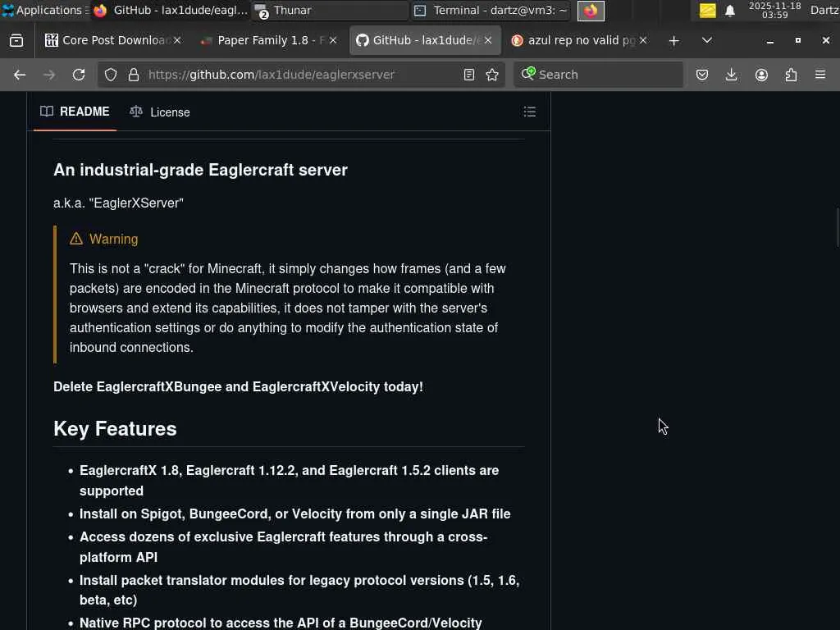Switch to Terminal dartz@vm3 taskbar window
The width and height of the screenshot is (840, 630).
pyautogui.click(x=491, y=11)
